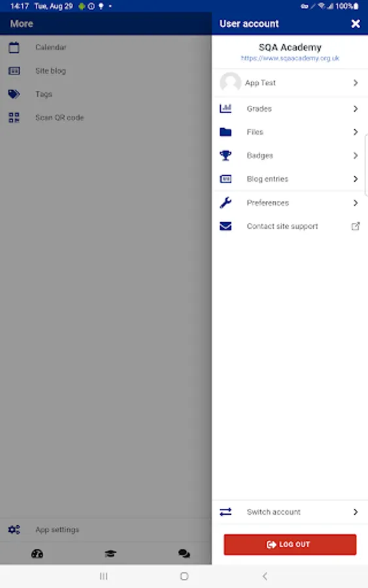Screen dimensions: 368x588
Task: Open Badges via the trophy icon
Action: click(226, 155)
